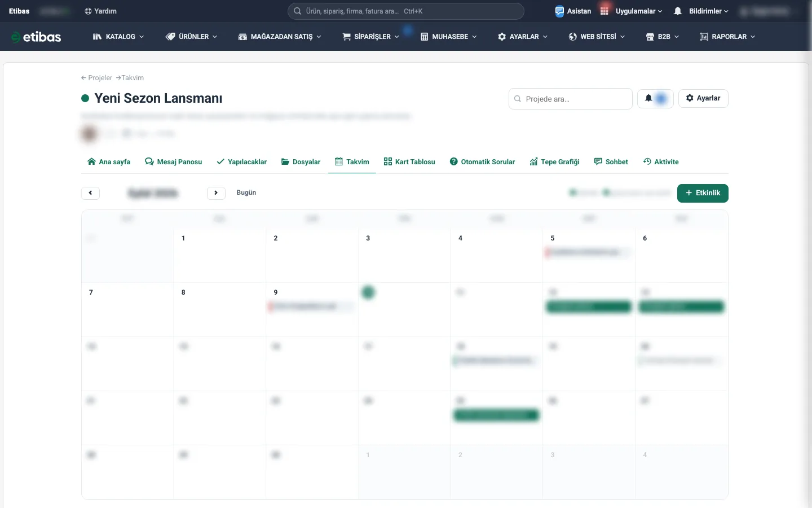
Task: Open Sohbet tab
Action: [611, 162]
